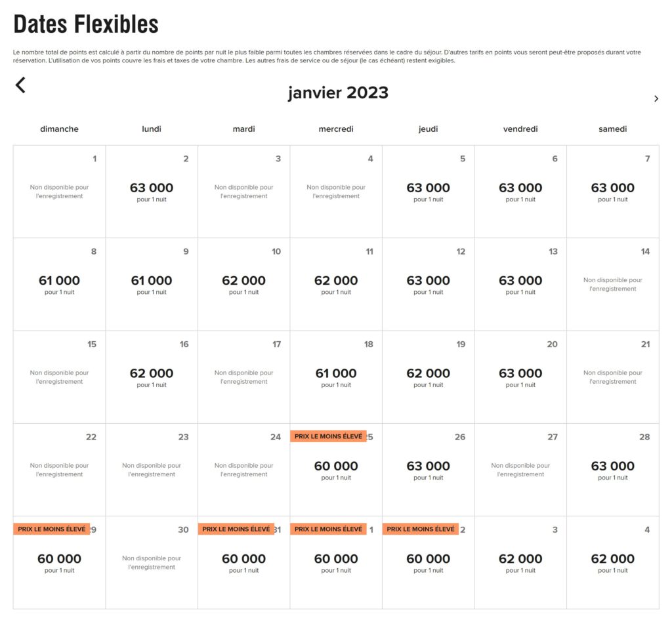Screen dimensions: 672x618
Task: Select January 7 at 63 000 points
Action: click(612, 191)
